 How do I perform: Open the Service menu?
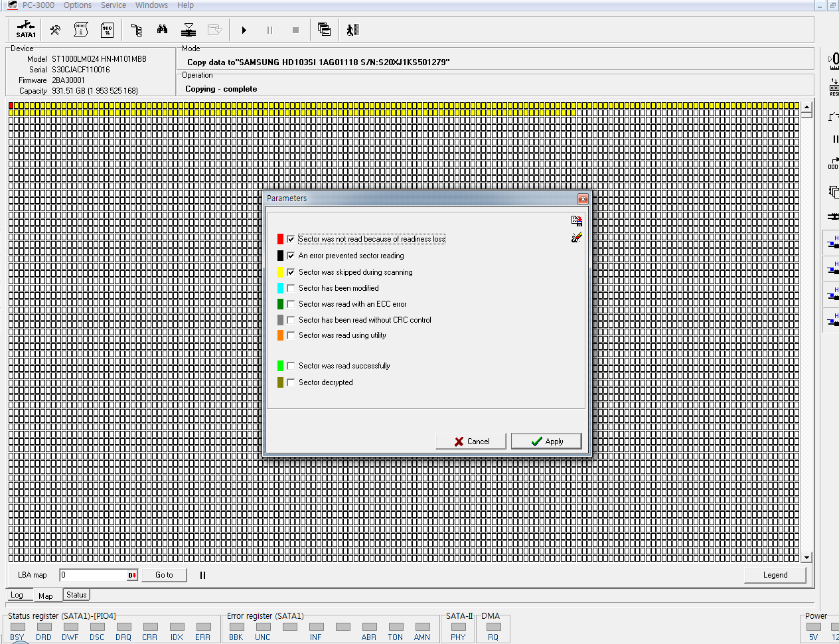114,5
